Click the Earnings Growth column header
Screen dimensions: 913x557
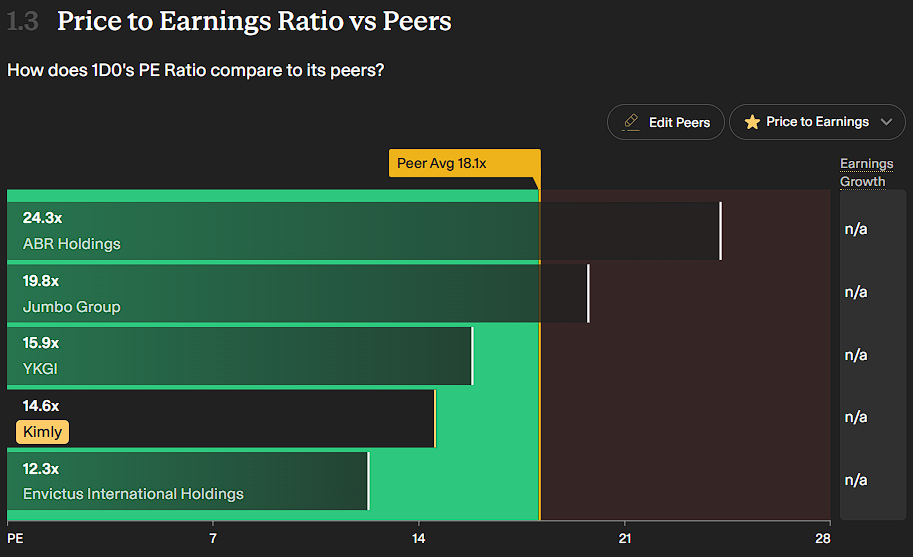coord(866,172)
